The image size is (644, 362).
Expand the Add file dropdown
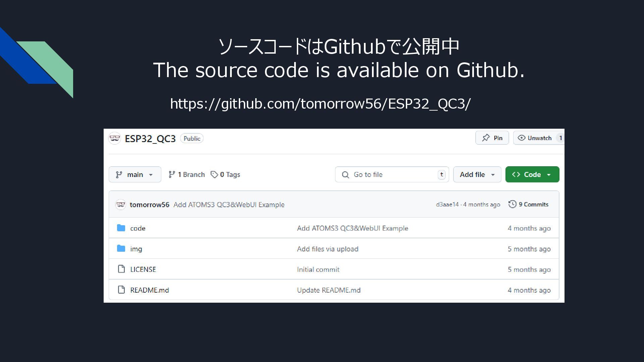[x=477, y=174]
